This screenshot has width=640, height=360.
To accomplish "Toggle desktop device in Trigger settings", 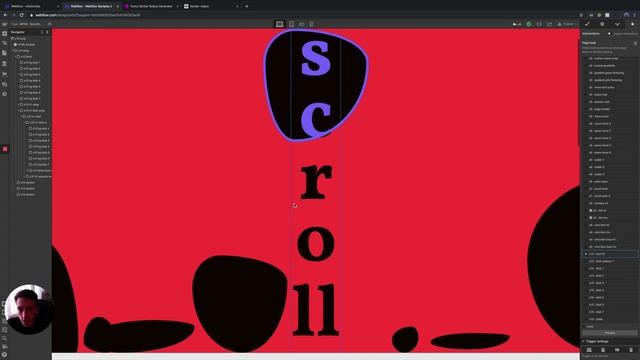I will [589, 350].
